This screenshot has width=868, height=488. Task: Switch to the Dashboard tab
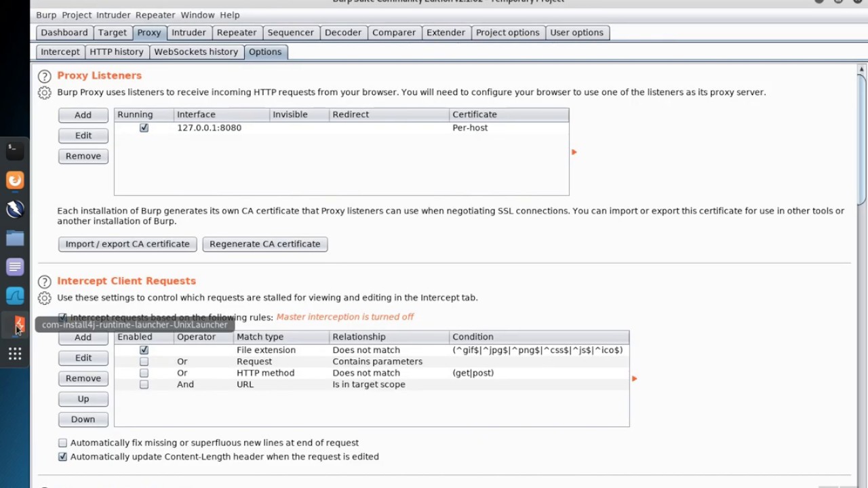(64, 33)
